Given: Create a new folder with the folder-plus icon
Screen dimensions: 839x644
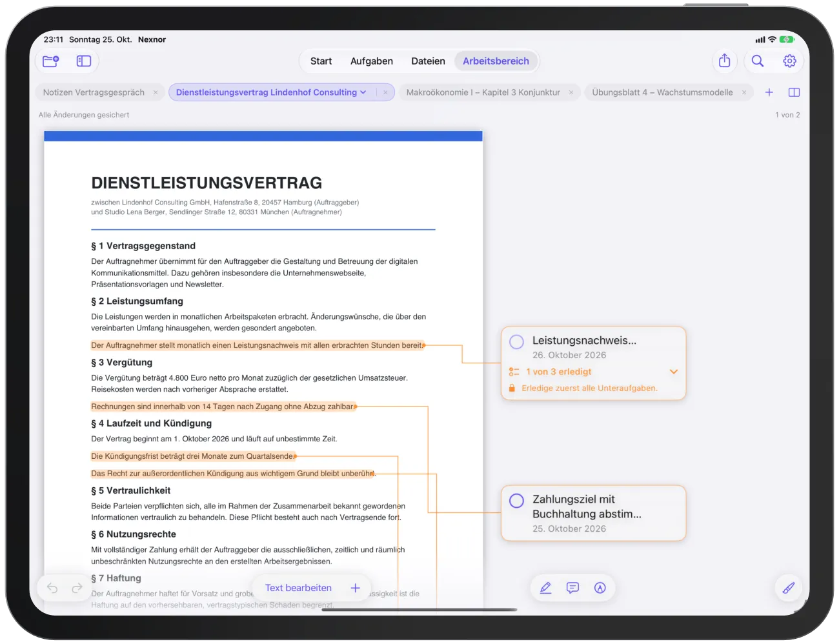Looking at the screenshot, I should pos(50,61).
